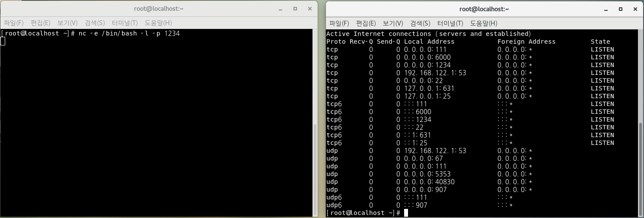Screen dimensions: 644x218
Task: Open 도움말(H) menu in right terminal
Action: coord(484,23)
